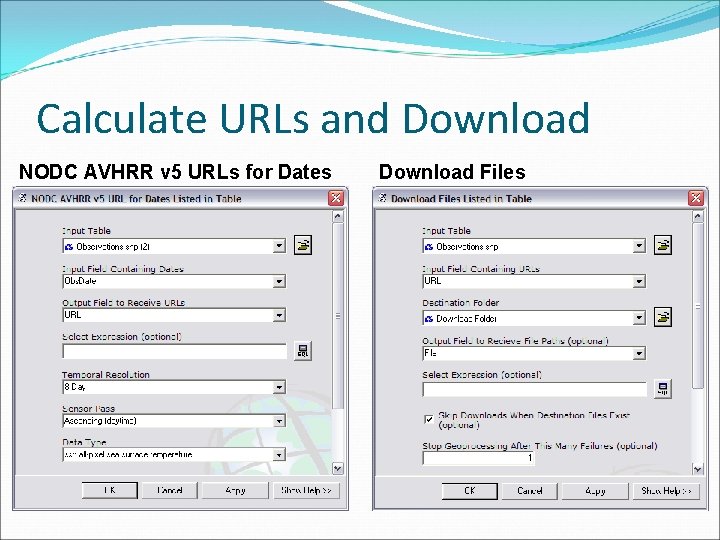
Task: Click Apply in Download Files dialog
Action: tap(595, 490)
